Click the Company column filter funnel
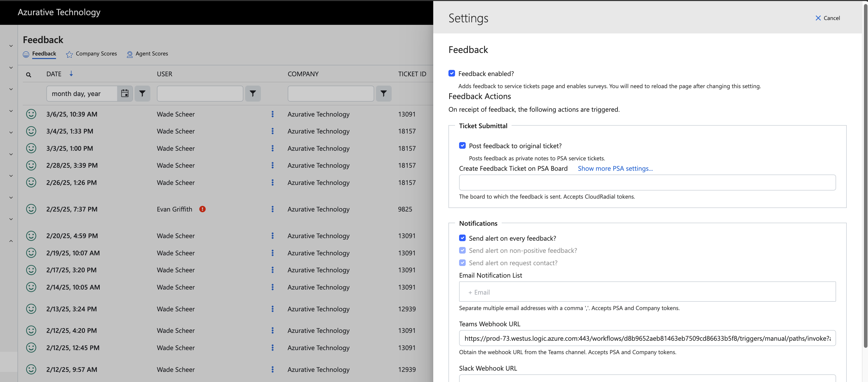 (384, 93)
